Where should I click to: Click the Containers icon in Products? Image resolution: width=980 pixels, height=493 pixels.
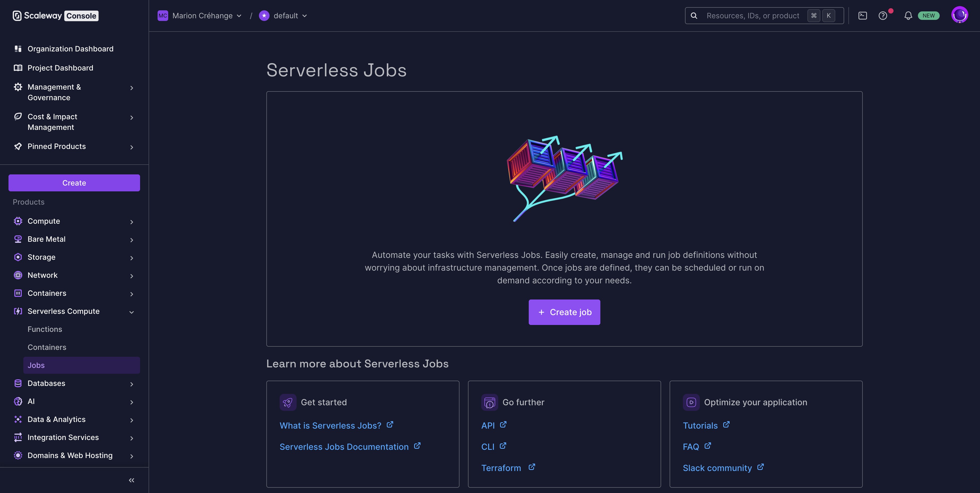[x=18, y=293]
